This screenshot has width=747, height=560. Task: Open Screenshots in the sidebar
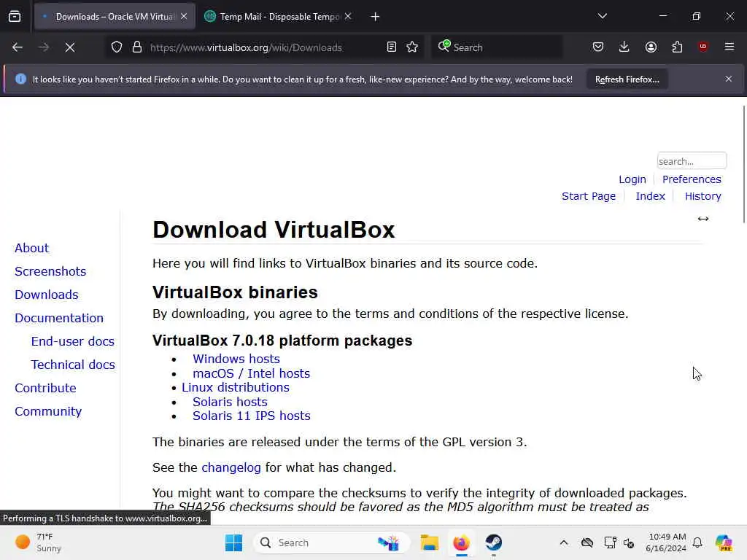tap(50, 271)
